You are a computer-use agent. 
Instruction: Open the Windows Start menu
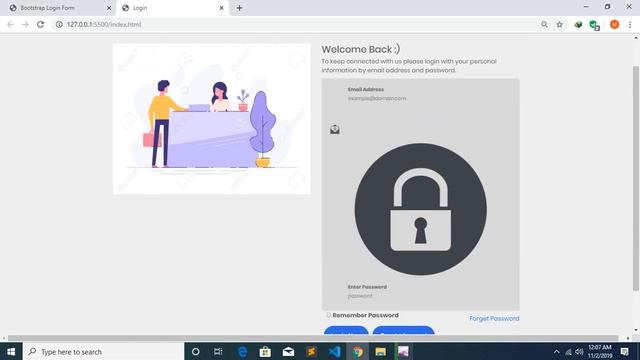(x=11, y=351)
